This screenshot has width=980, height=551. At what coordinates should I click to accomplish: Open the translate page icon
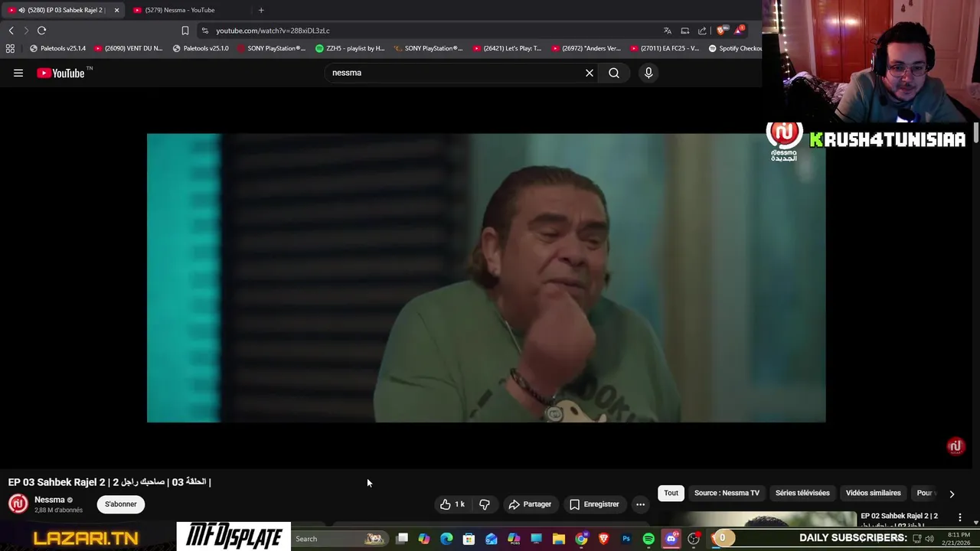(x=668, y=31)
